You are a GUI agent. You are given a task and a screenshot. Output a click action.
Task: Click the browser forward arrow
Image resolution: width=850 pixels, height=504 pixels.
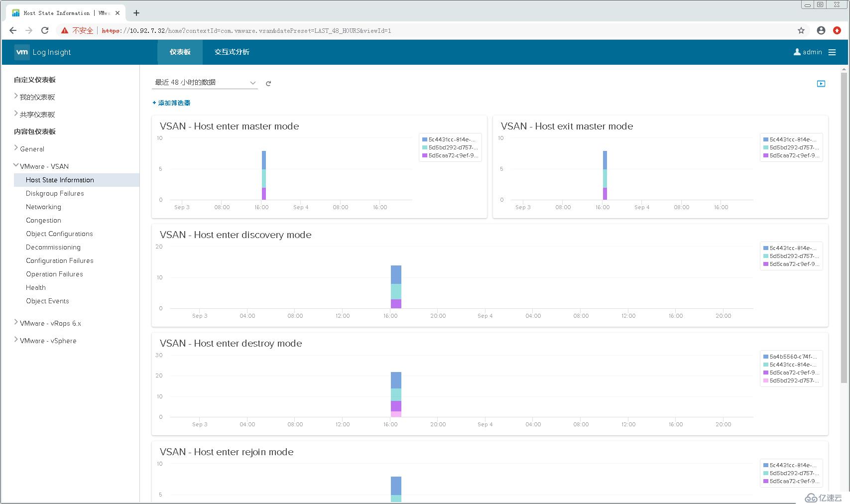(29, 30)
